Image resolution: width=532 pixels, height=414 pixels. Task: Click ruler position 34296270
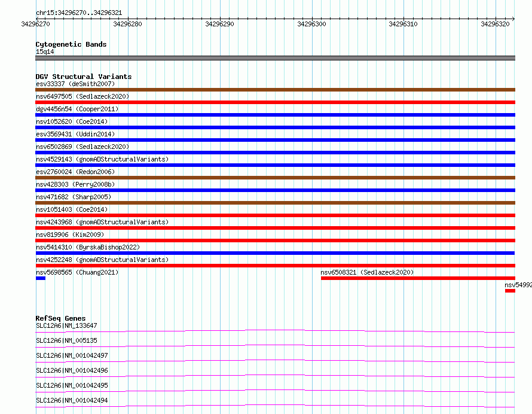36,24
